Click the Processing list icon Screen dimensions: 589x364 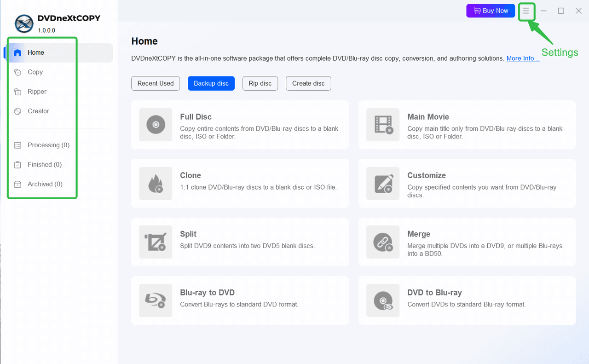17,145
